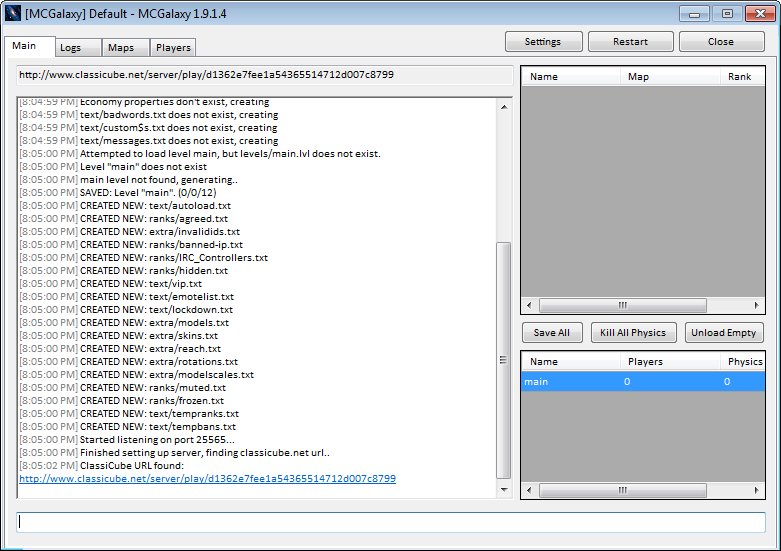The width and height of the screenshot is (781, 551).
Task: Click Kill All Physics button
Action: pyautogui.click(x=634, y=333)
